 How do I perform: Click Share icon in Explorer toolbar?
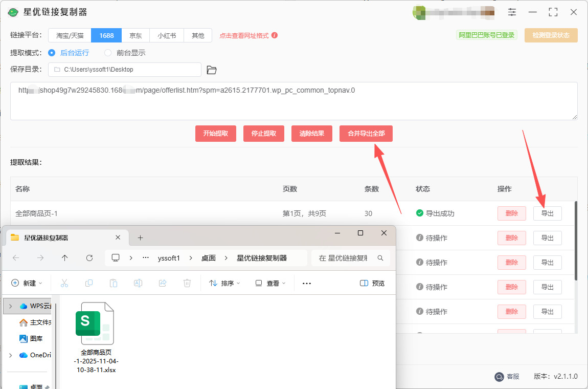click(163, 283)
